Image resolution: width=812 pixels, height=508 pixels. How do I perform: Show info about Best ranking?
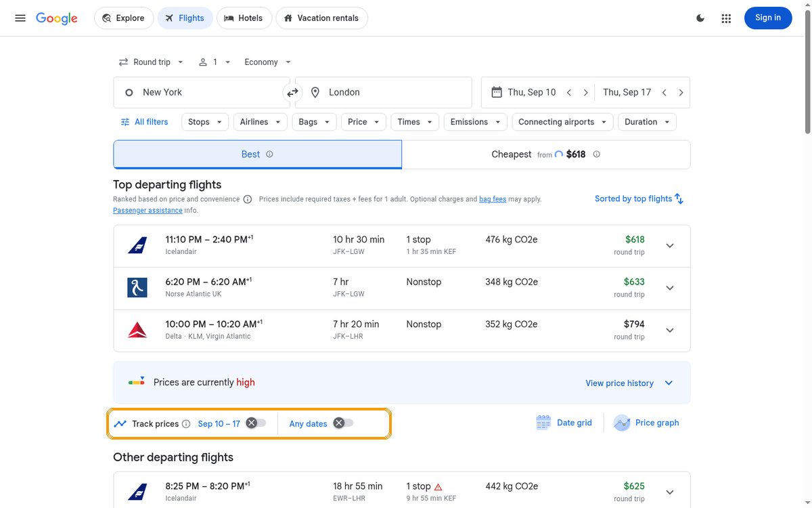point(269,154)
